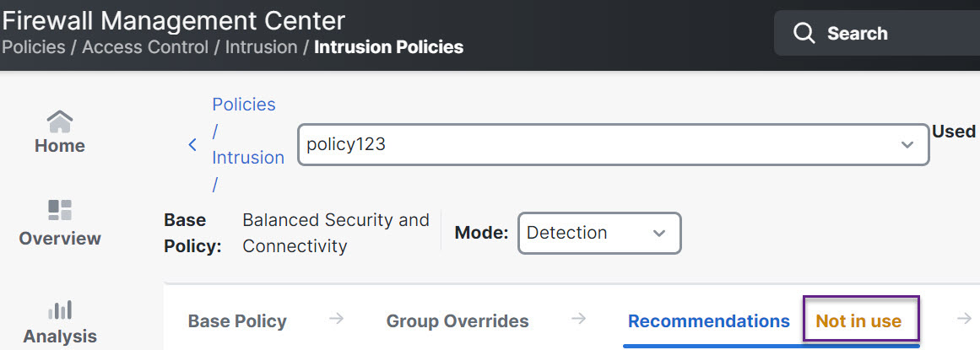Open the Group Overrides tab

click(458, 321)
